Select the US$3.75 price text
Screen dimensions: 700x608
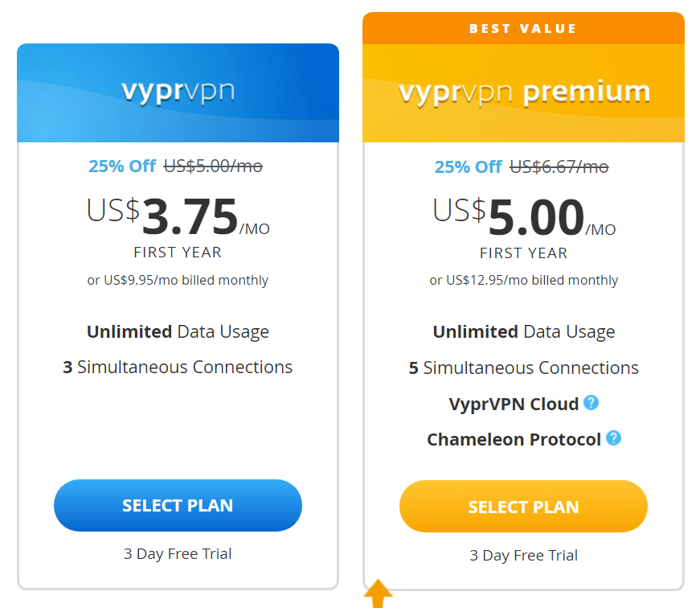178,217
